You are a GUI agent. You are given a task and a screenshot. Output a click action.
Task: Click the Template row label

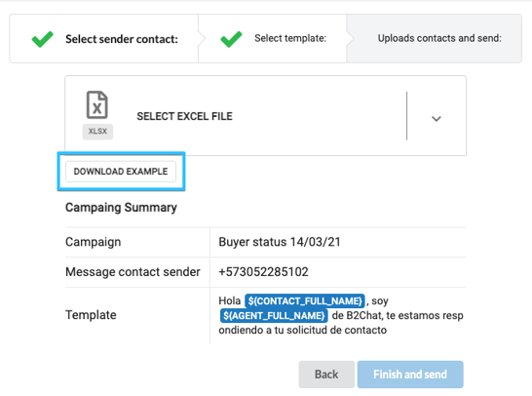click(91, 315)
